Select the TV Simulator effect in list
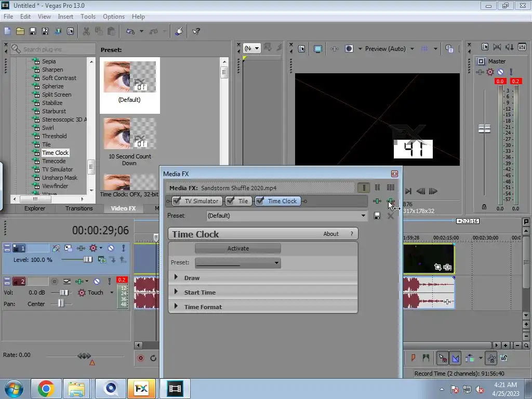The height and width of the screenshot is (399, 532). click(x=57, y=169)
